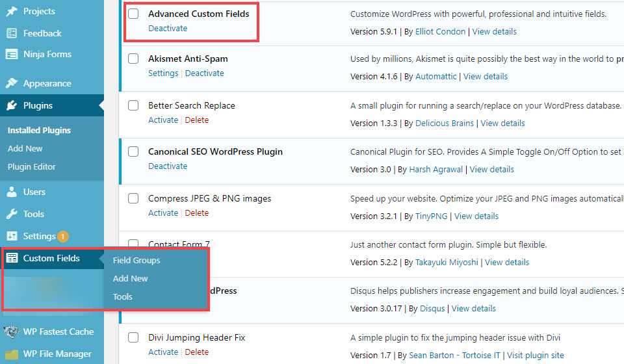The height and width of the screenshot is (364, 624).
Task: Click the Appearance paintbrush icon
Action: (12, 83)
